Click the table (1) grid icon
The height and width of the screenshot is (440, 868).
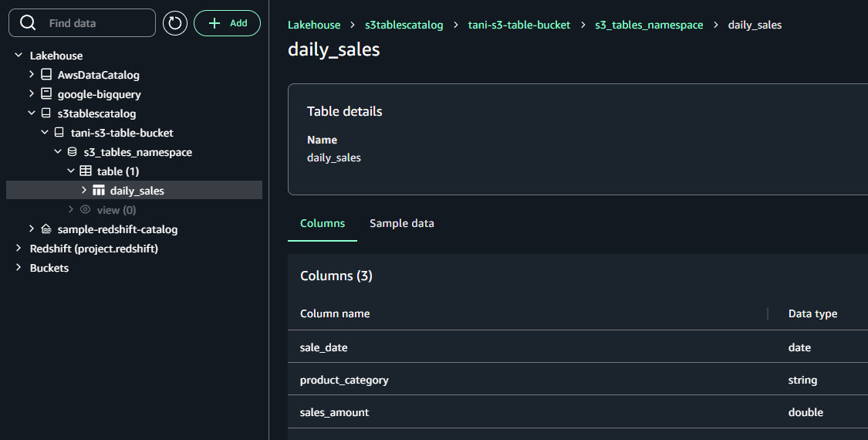[x=86, y=171]
